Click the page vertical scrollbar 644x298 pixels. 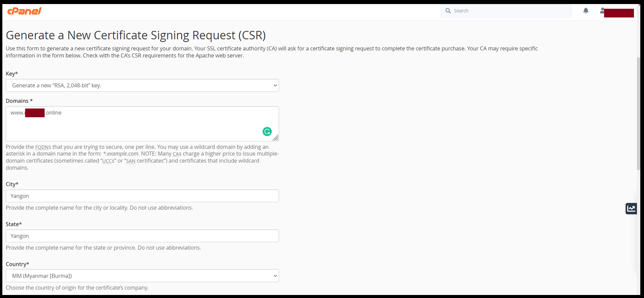pos(639,114)
